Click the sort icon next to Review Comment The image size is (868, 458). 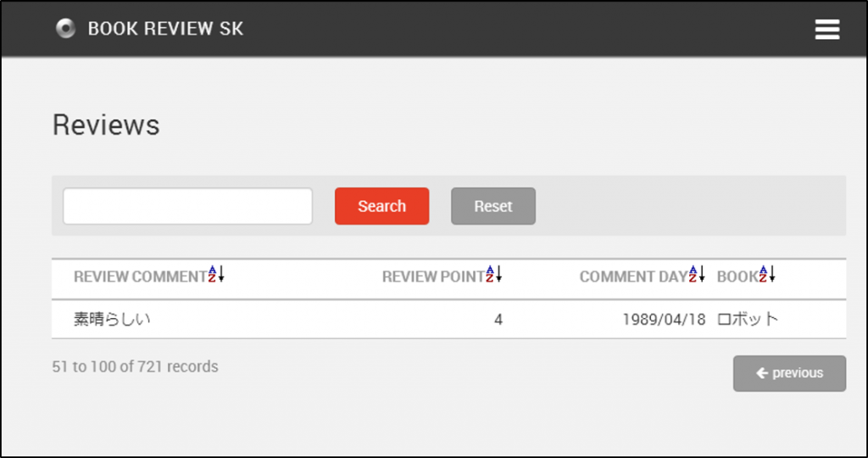point(216,275)
